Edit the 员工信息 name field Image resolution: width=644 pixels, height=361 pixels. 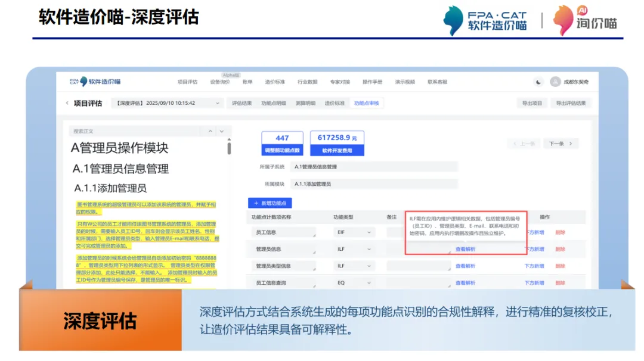click(284, 232)
